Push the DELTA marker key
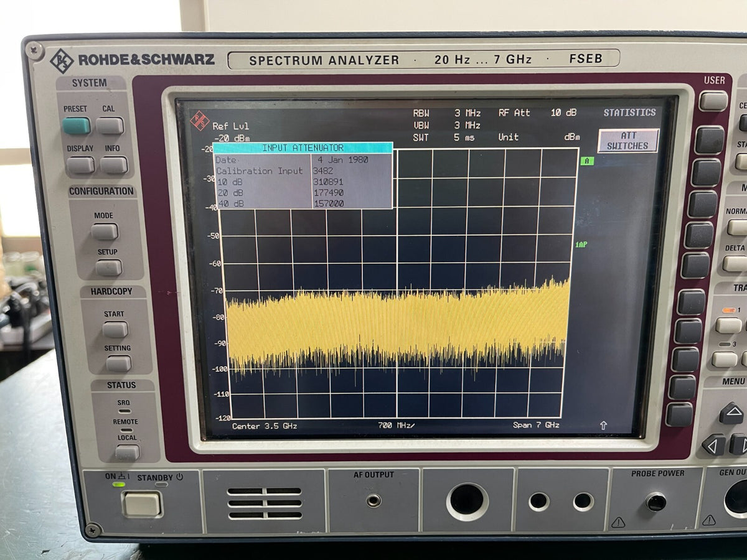The image size is (747, 560). tap(735, 263)
